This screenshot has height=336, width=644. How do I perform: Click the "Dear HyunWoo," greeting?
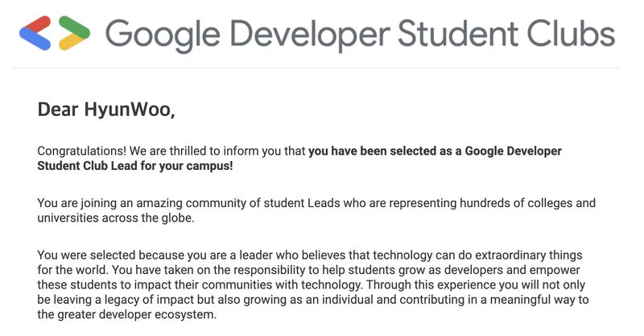[x=106, y=110]
